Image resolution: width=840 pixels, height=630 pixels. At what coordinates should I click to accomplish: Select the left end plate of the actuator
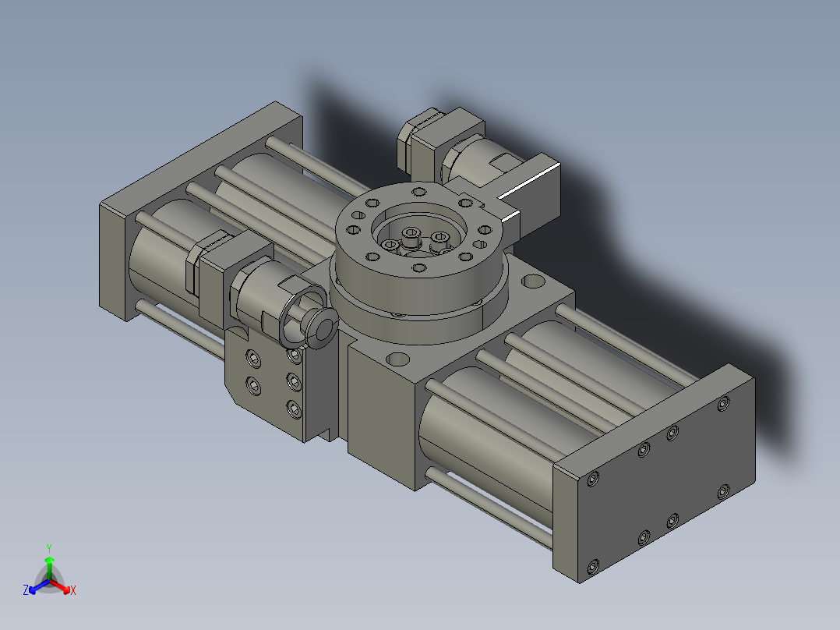[x=112, y=263]
